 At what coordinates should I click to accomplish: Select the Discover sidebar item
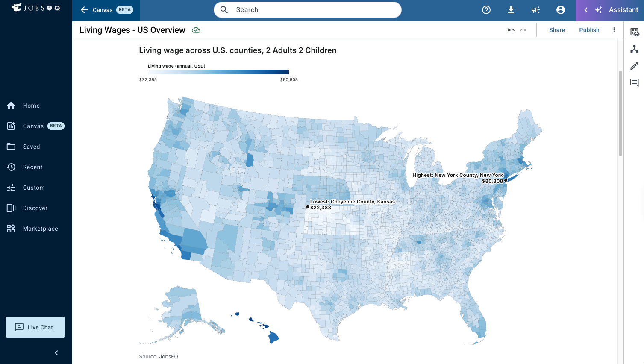[36, 208]
